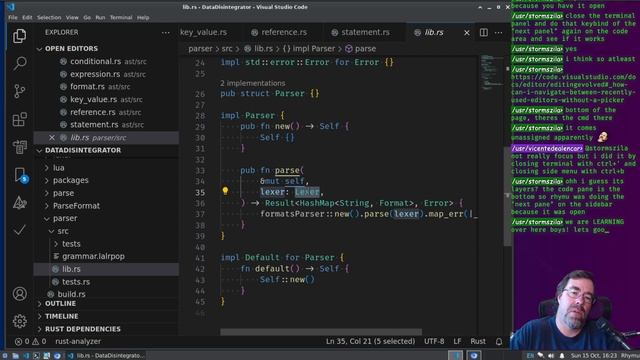The width and height of the screenshot is (640, 360).
Task: Open the Help menu
Action: click(x=143, y=18)
